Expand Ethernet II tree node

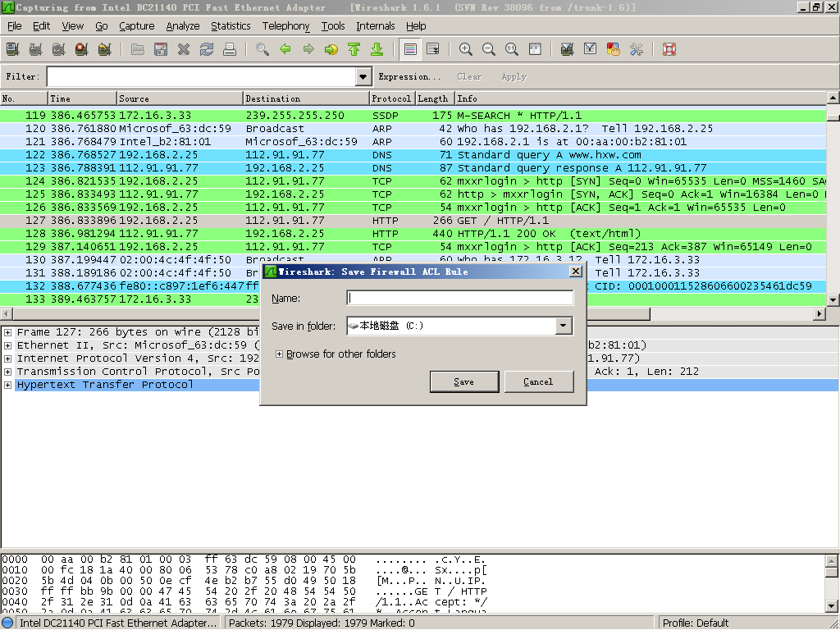(7, 345)
